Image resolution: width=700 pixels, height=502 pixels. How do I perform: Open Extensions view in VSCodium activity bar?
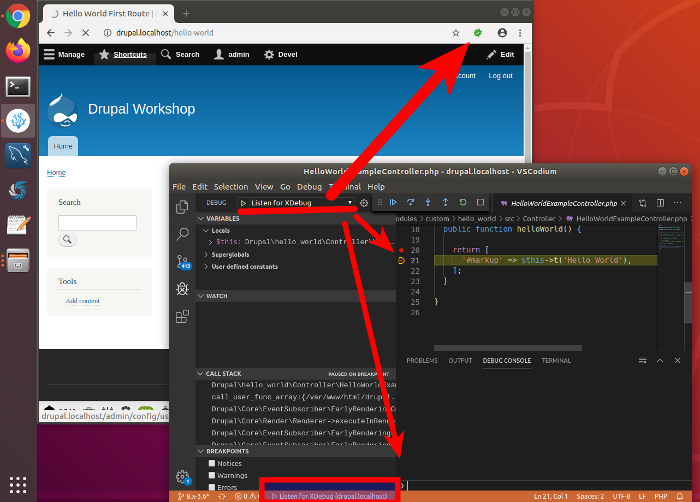[182, 316]
